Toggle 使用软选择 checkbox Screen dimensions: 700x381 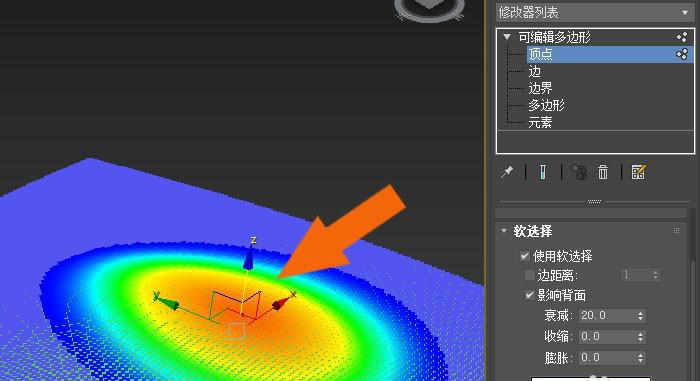525,256
